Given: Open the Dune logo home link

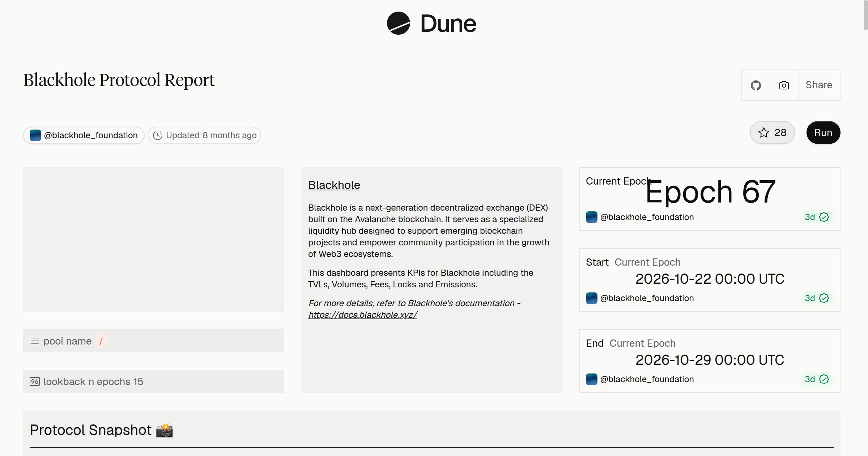Looking at the screenshot, I should (431, 23).
